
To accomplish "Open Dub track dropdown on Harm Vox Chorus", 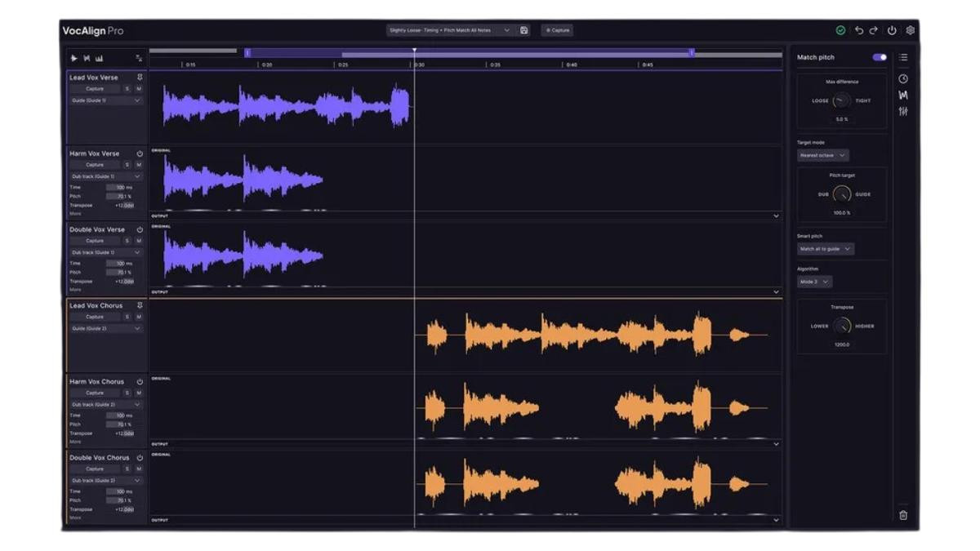I will (106, 404).
